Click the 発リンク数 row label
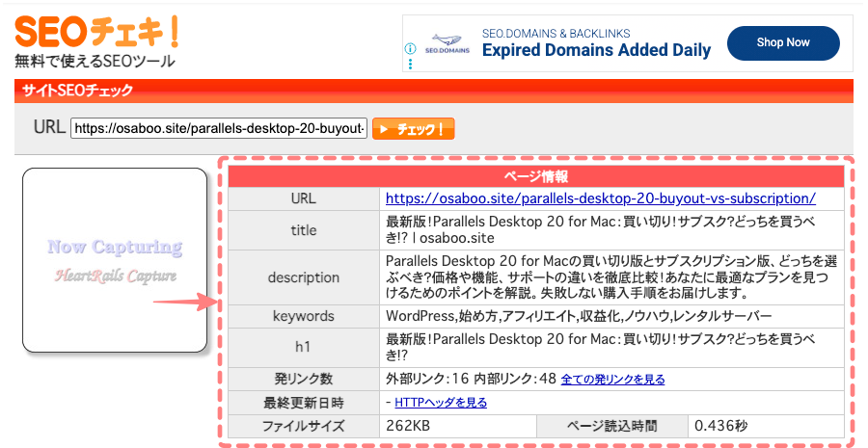The image size is (868, 448). (x=304, y=379)
